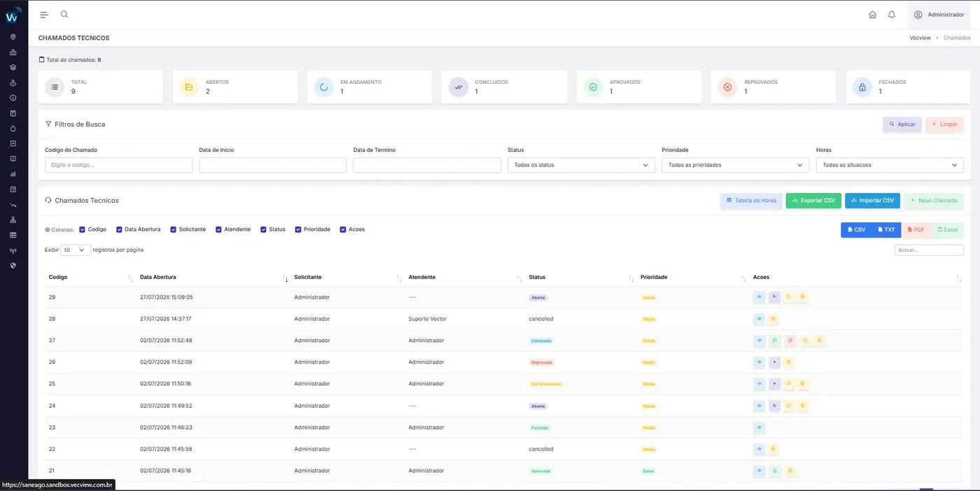Focus Codigo do Chamado input field

click(x=118, y=165)
